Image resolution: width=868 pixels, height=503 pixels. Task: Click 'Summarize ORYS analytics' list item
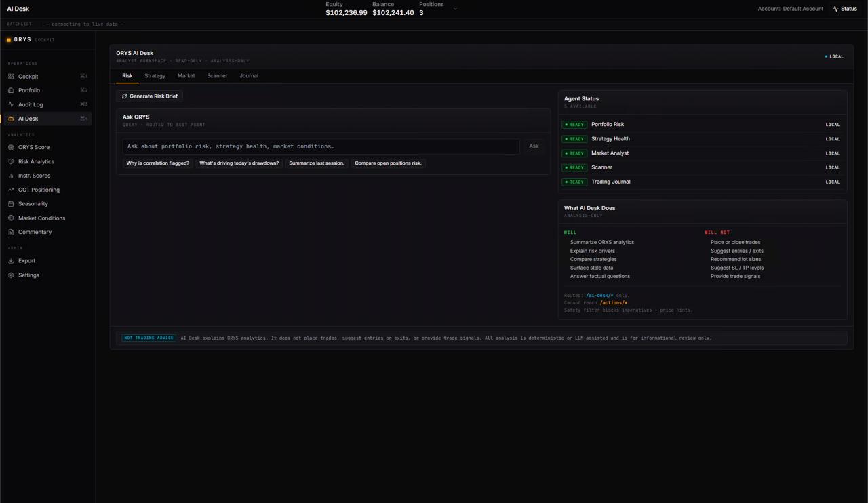click(602, 242)
